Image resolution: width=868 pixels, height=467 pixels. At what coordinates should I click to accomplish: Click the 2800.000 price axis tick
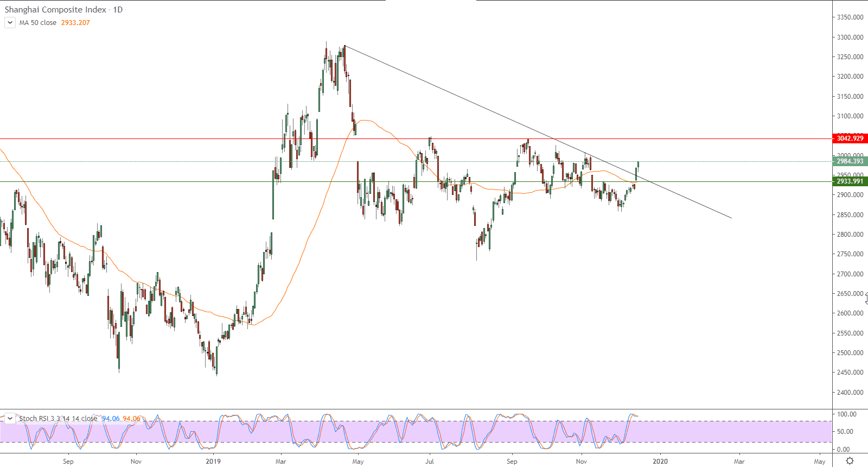tap(850, 235)
